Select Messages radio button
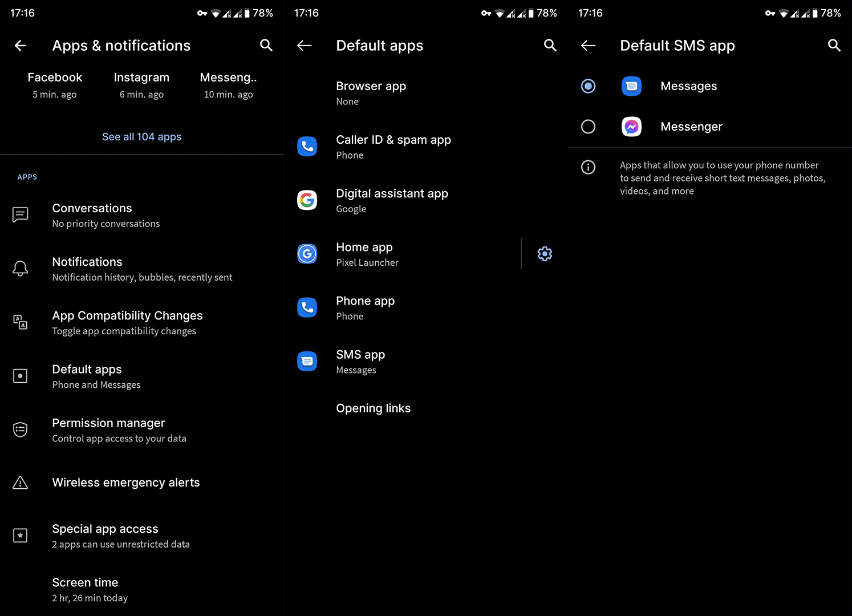This screenshot has width=852, height=616. point(588,86)
